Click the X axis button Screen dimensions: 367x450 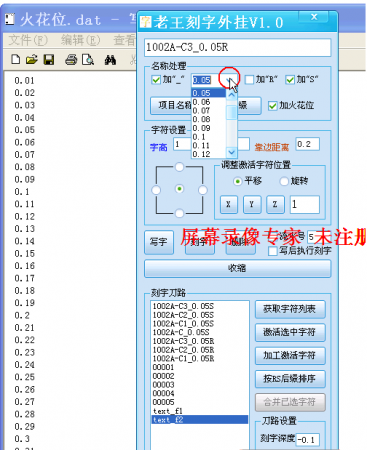click(229, 204)
